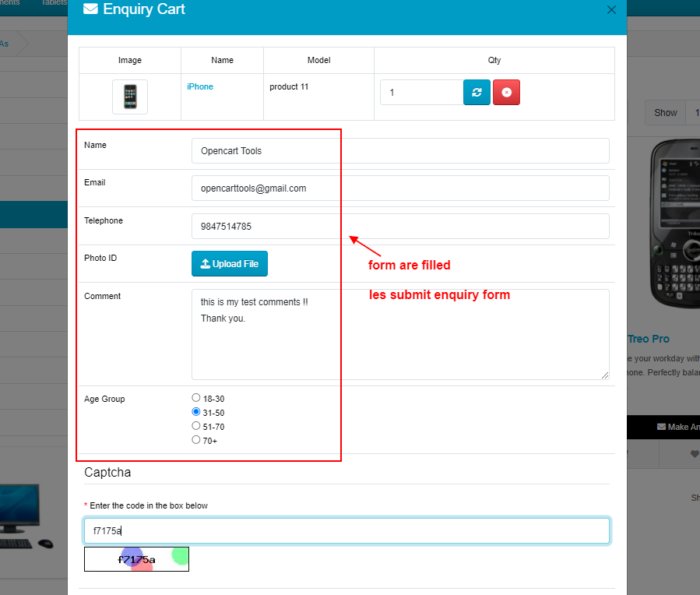Screen dimensions: 700x595
Task: Click the envelope icon in Enquiry Cart header
Action: tap(90, 9)
